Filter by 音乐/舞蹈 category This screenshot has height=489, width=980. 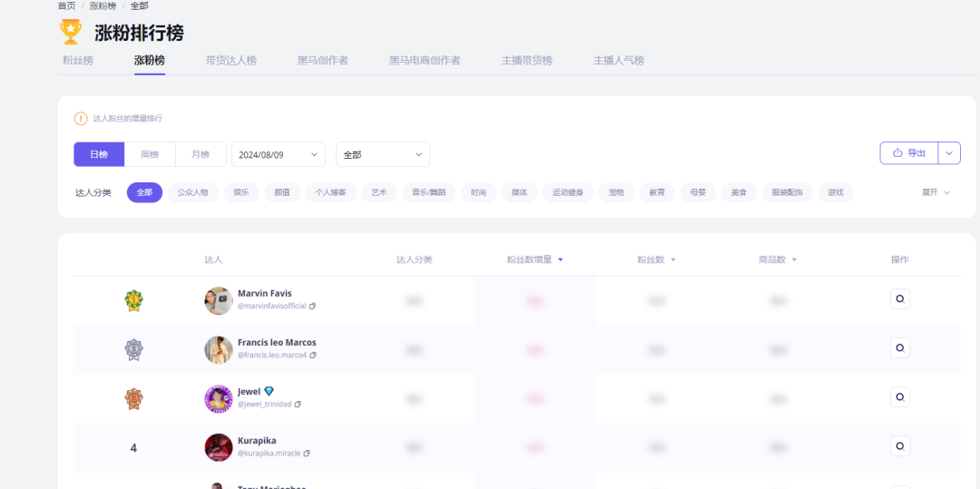428,192
